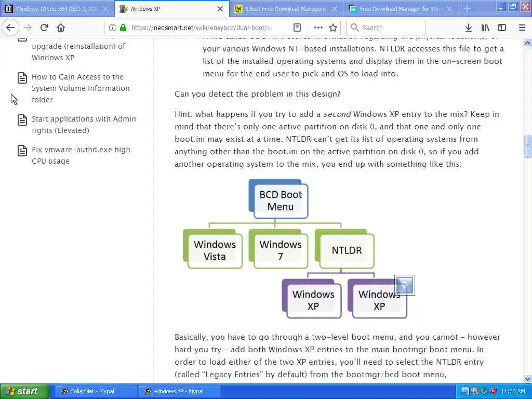Bookmark this page with the star
The width and height of the screenshot is (532, 399).
333,28
